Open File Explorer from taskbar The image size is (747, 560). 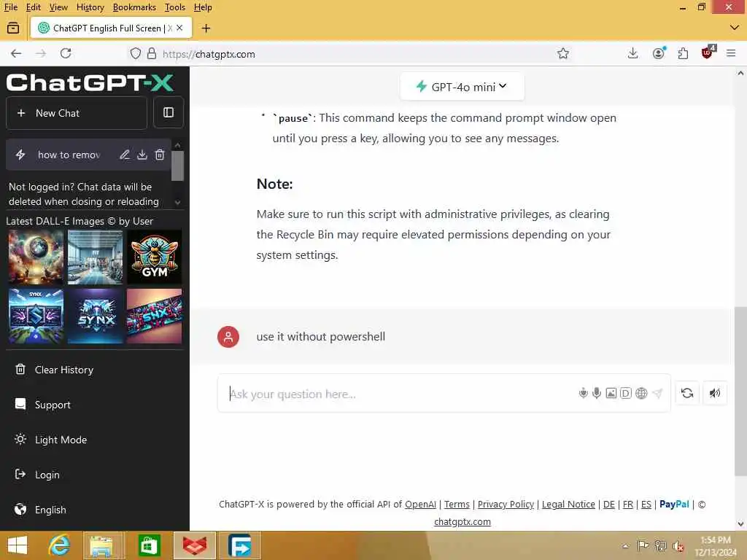pos(101,545)
